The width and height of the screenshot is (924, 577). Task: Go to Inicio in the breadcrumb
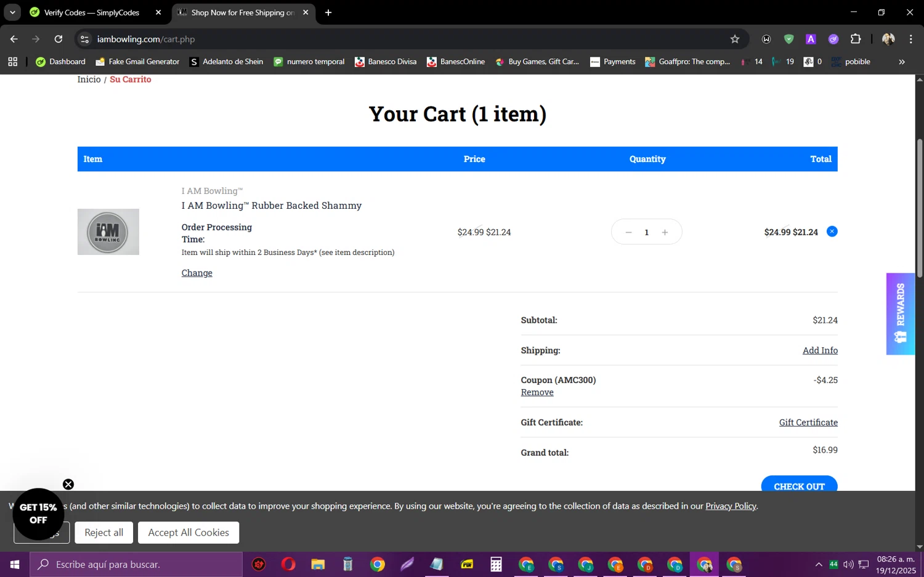tap(89, 79)
